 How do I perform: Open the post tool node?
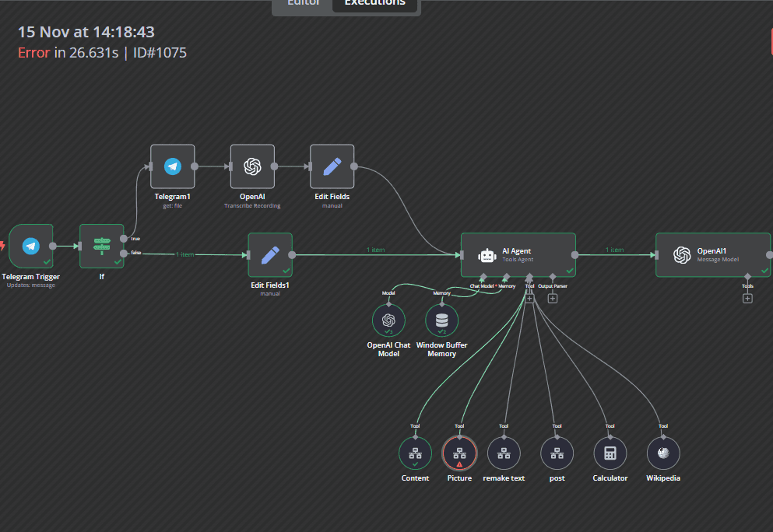coord(557,453)
